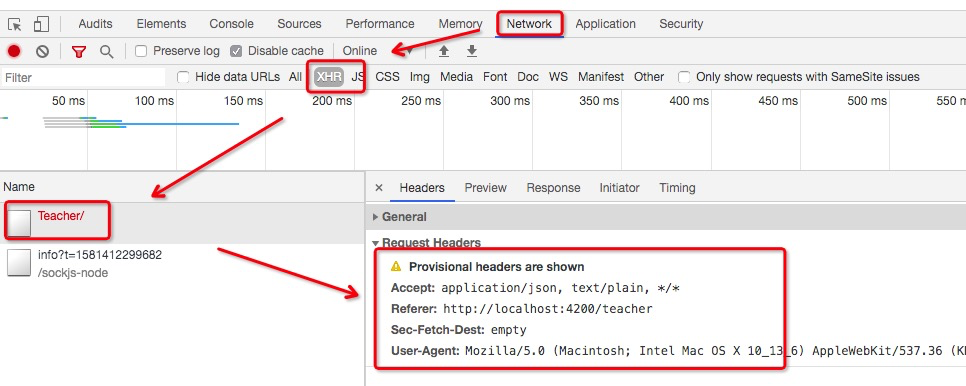The width and height of the screenshot is (966, 386).
Task: Open the Online throttling dropdown
Action: (377, 51)
